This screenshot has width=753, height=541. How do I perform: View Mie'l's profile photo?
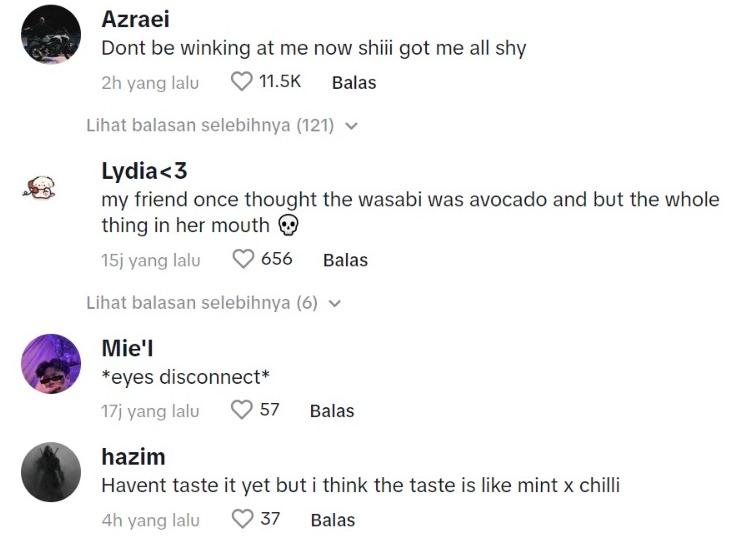tap(51, 364)
